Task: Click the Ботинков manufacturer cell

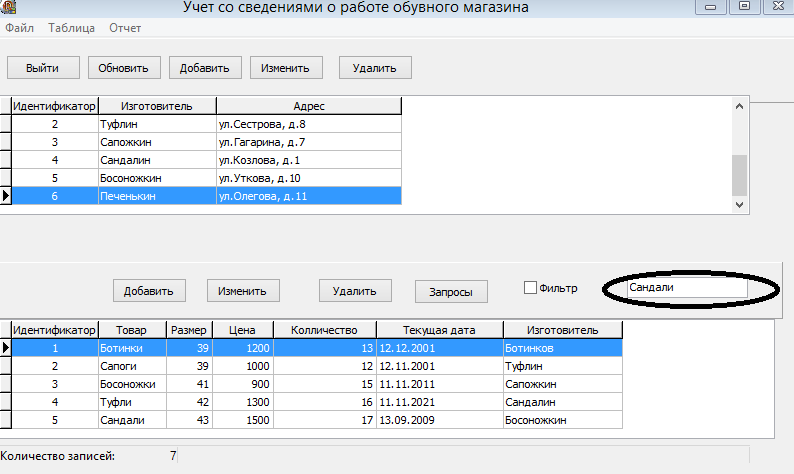Action: tap(563, 348)
